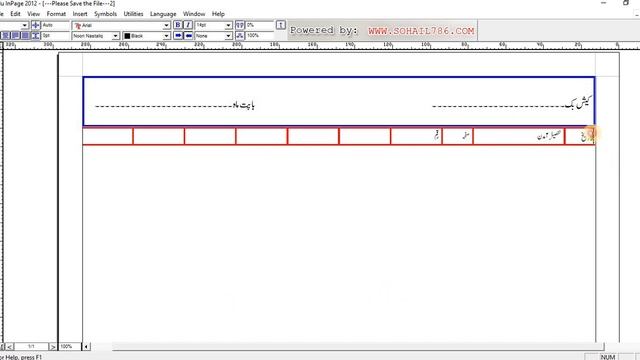Image resolution: width=640 pixels, height=360 pixels.
Task: Click the wide second header cell from right
Action: tap(519, 136)
